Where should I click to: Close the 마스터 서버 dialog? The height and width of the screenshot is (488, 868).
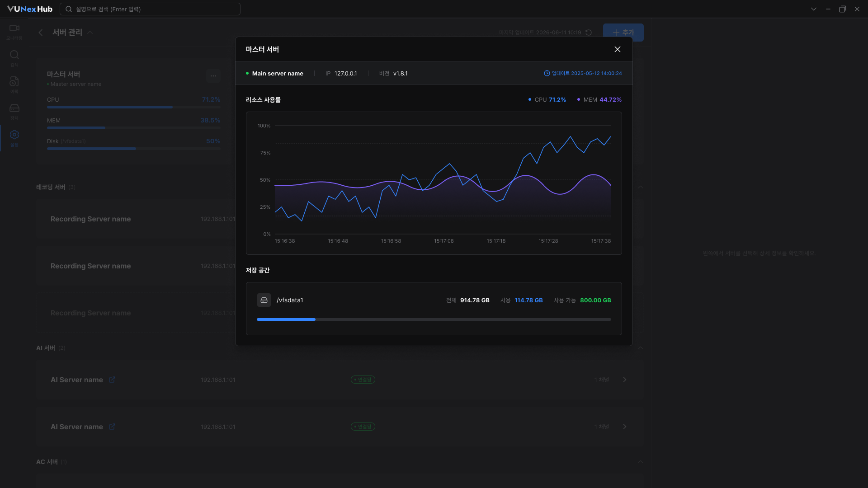(617, 49)
